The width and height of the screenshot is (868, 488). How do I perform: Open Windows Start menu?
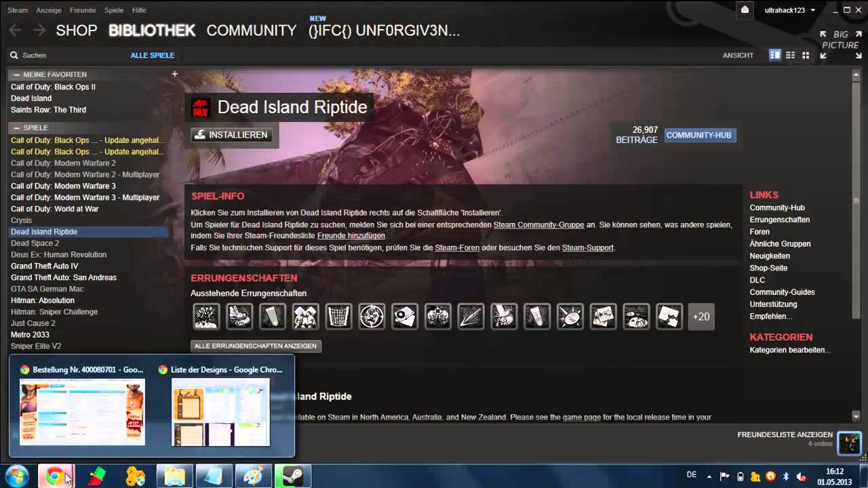pos(16,476)
